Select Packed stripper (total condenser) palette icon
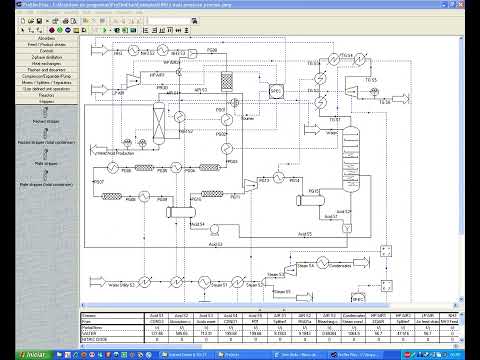 click(x=45, y=133)
